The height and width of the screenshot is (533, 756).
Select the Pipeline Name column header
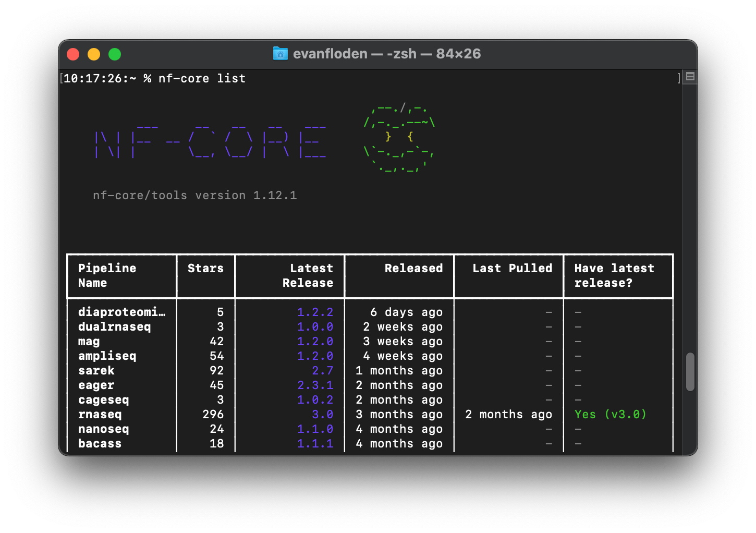(107, 275)
